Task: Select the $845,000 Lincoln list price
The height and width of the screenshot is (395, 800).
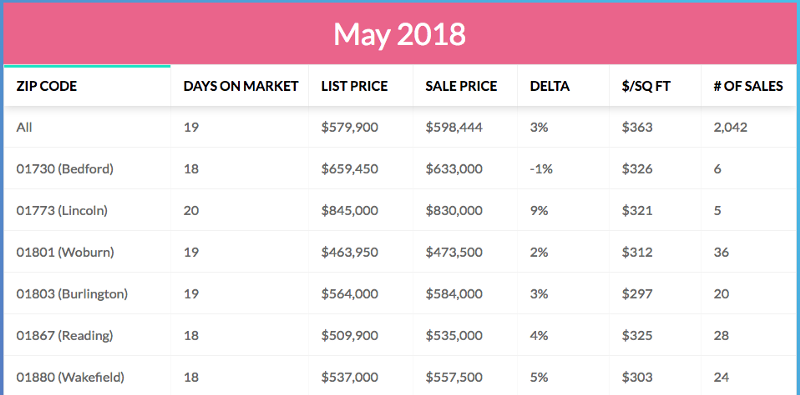Action: click(349, 210)
